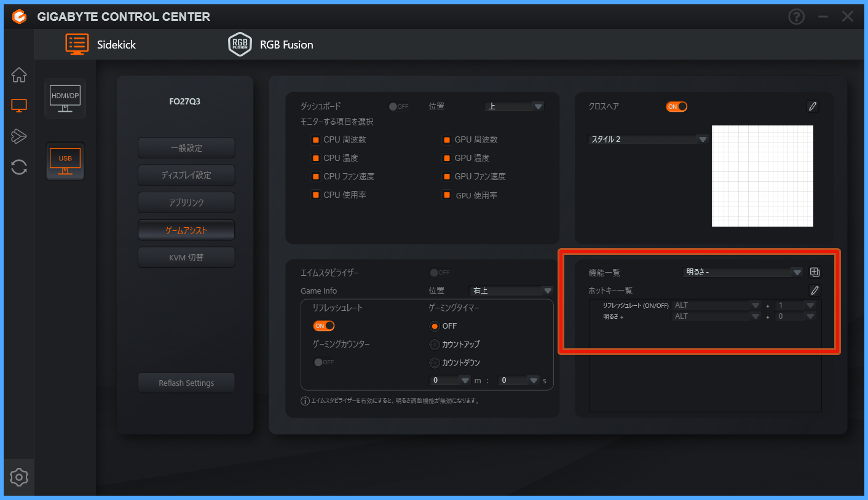This screenshot has height=500, width=868.
Task: Open the アプリリンク section
Action: click(x=186, y=202)
